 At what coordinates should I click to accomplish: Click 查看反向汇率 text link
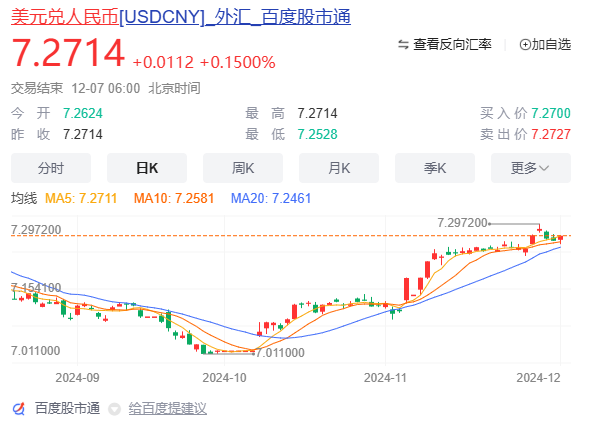[452, 44]
